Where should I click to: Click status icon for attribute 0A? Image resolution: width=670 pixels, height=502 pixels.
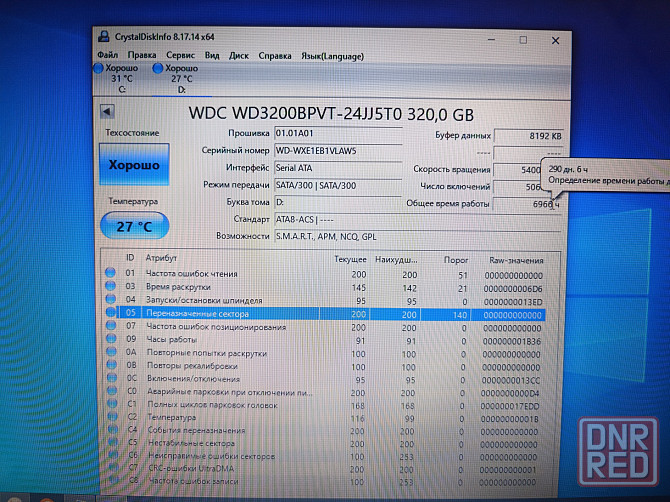click(112, 352)
